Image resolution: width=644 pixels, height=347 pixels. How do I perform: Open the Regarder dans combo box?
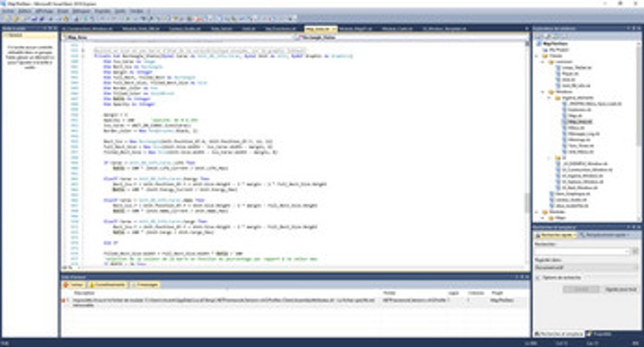click(586, 267)
